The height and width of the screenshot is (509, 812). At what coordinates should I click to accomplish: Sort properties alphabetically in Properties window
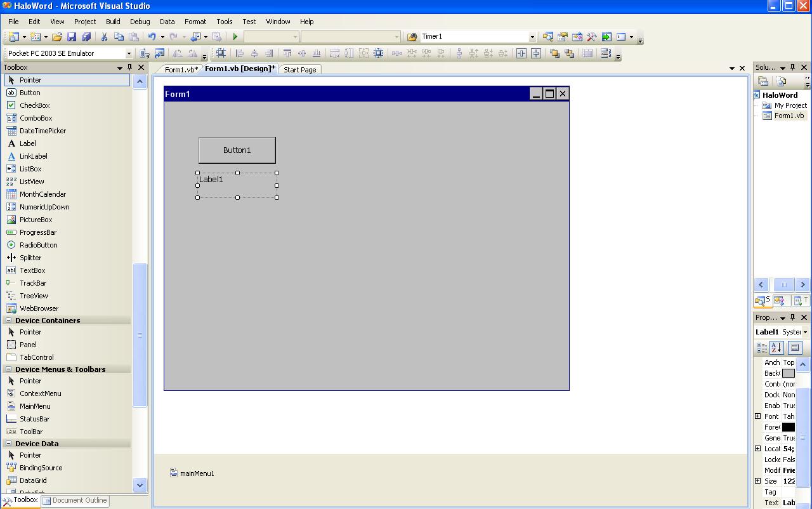(776, 348)
